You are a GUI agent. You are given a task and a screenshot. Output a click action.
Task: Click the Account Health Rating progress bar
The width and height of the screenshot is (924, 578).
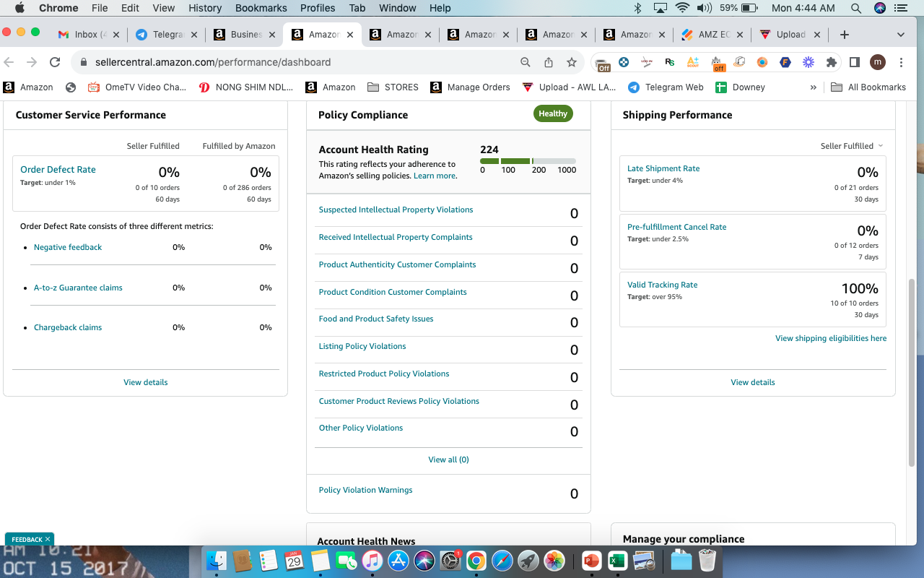click(528, 161)
